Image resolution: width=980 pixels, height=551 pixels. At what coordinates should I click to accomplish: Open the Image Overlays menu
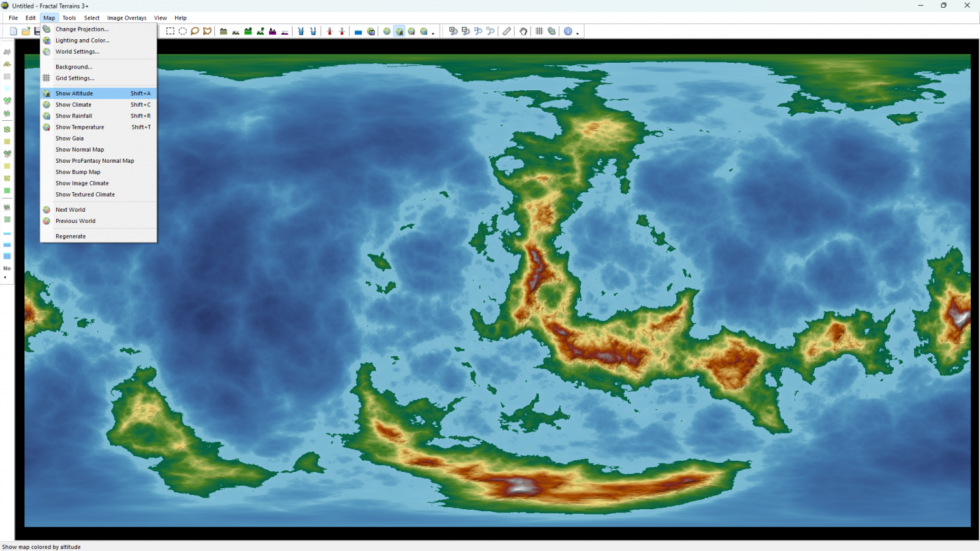pos(127,18)
